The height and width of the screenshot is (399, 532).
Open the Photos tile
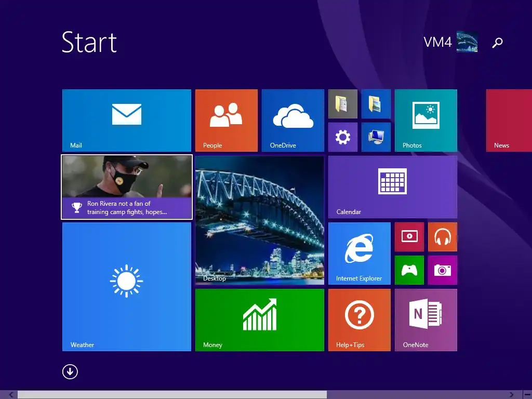tap(426, 121)
